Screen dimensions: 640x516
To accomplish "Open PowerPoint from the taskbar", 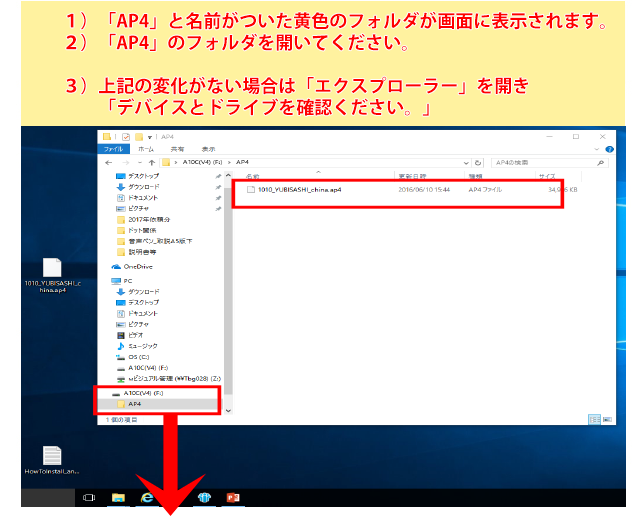I will (235, 497).
